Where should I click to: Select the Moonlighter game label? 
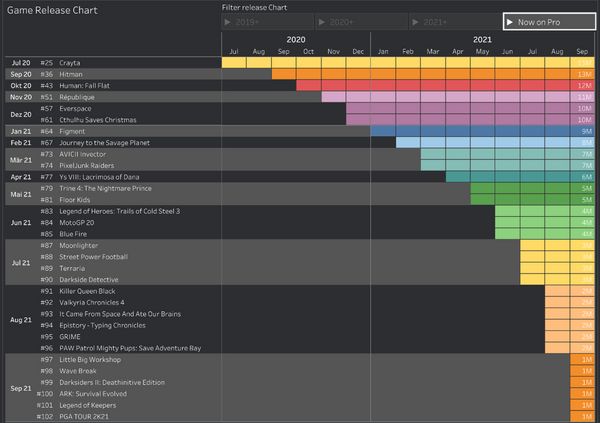coord(78,245)
